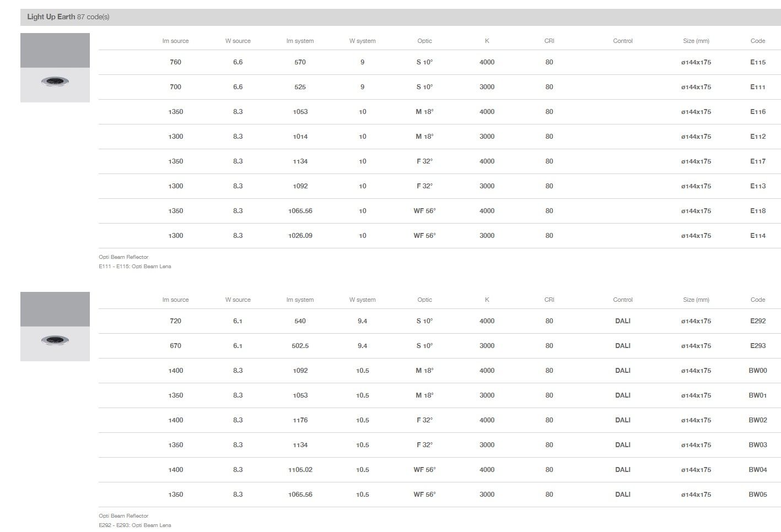Click the S 10° optic in E293 row

point(424,346)
